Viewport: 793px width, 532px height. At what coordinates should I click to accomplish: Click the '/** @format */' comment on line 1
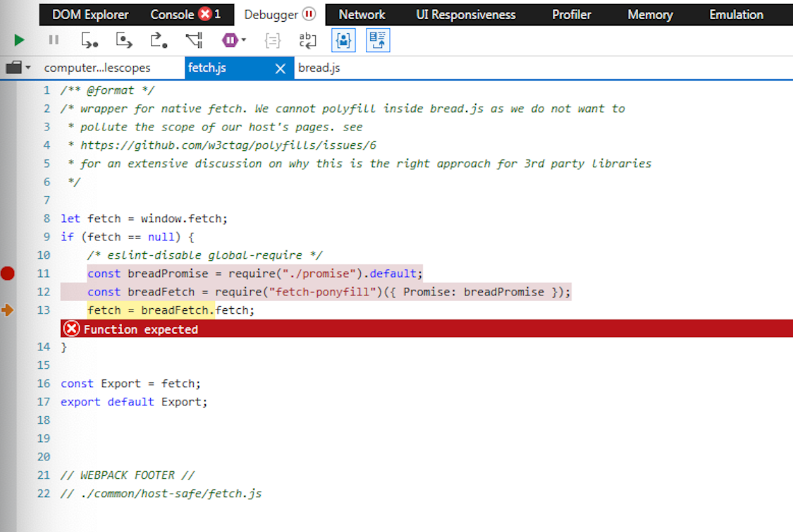(107, 90)
